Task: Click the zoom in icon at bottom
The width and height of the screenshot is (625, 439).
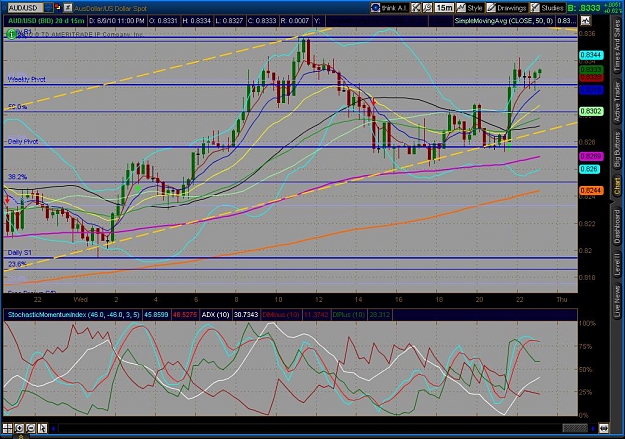Action: pos(19,428)
